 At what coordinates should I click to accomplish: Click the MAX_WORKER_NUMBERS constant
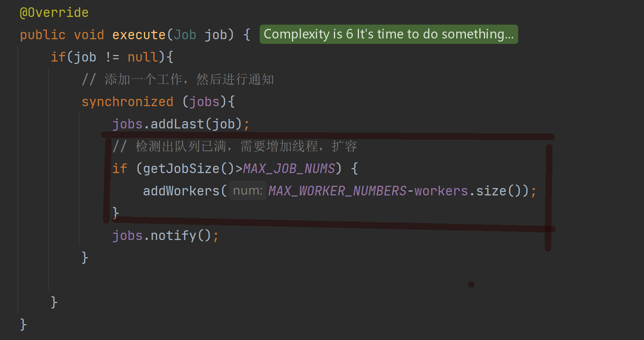pyautogui.click(x=337, y=191)
